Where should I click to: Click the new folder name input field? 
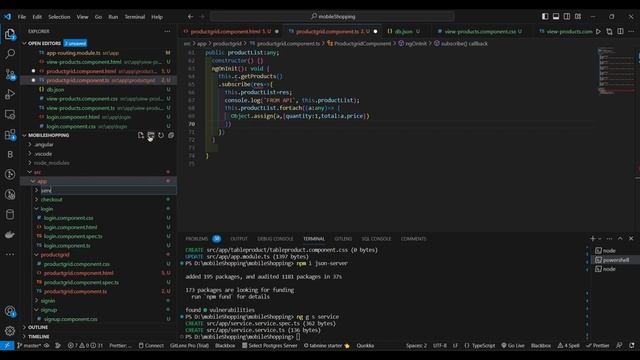coord(108,190)
